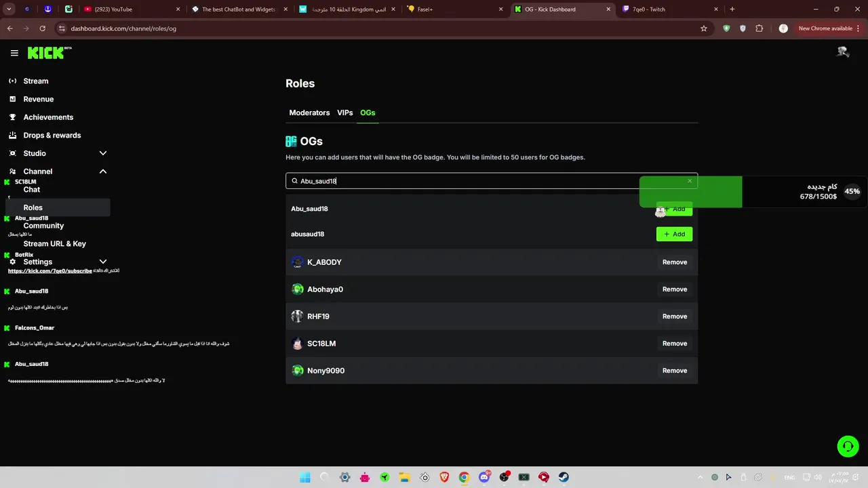868x488 pixels.
Task: Open File Explorer from taskbar
Action: pyautogui.click(x=404, y=477)
